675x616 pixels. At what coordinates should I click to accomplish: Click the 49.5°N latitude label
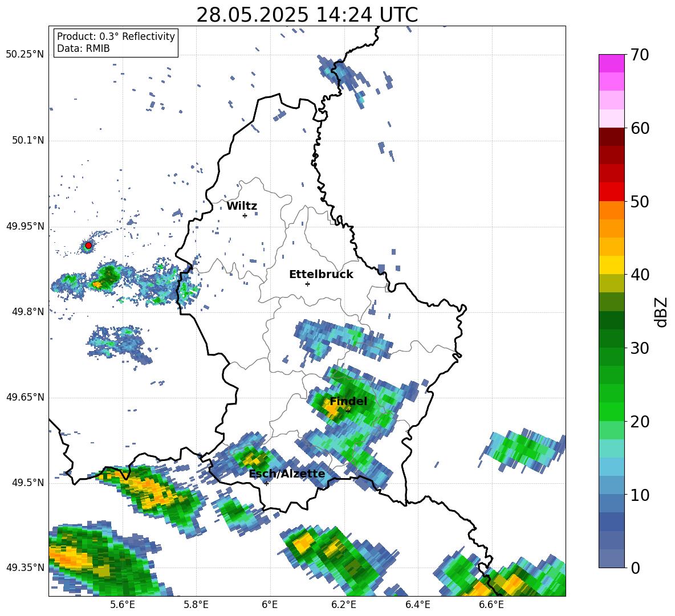(27, 483)
